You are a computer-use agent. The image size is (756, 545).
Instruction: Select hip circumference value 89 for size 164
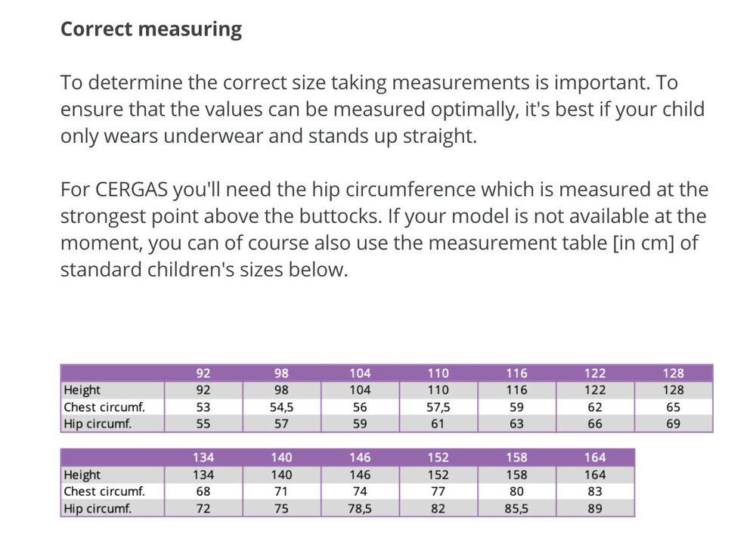click(595, 509)
